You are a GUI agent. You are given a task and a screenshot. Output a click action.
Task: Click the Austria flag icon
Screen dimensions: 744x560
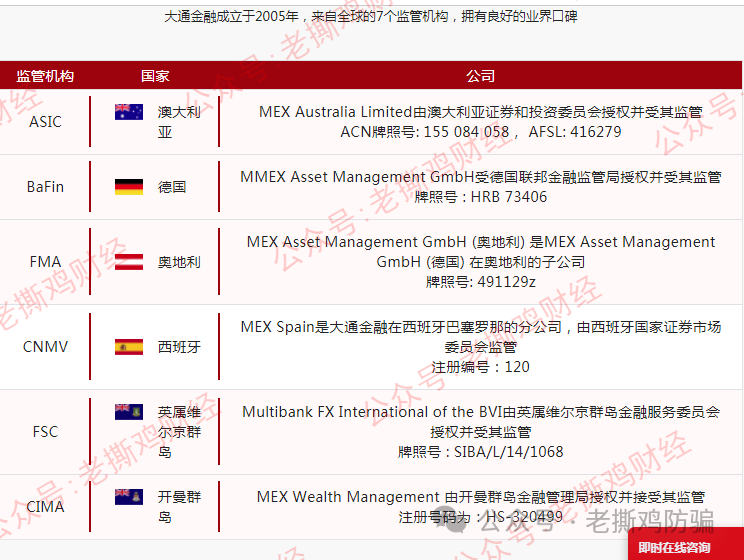(x=129, y=261)
